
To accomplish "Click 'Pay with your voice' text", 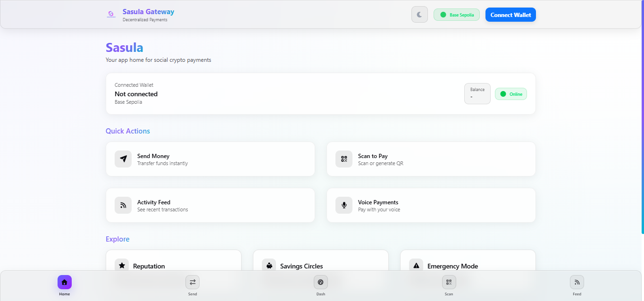I will (379, 209).
